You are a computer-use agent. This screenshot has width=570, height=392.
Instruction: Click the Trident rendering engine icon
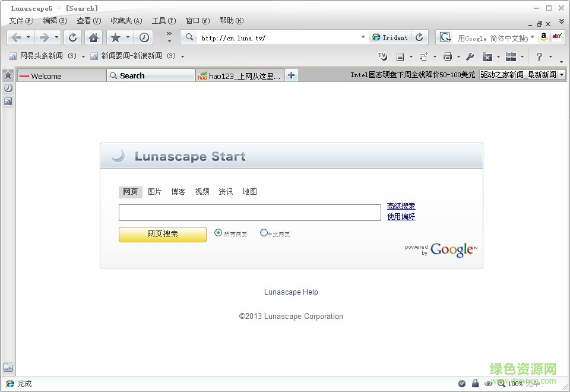390,37
